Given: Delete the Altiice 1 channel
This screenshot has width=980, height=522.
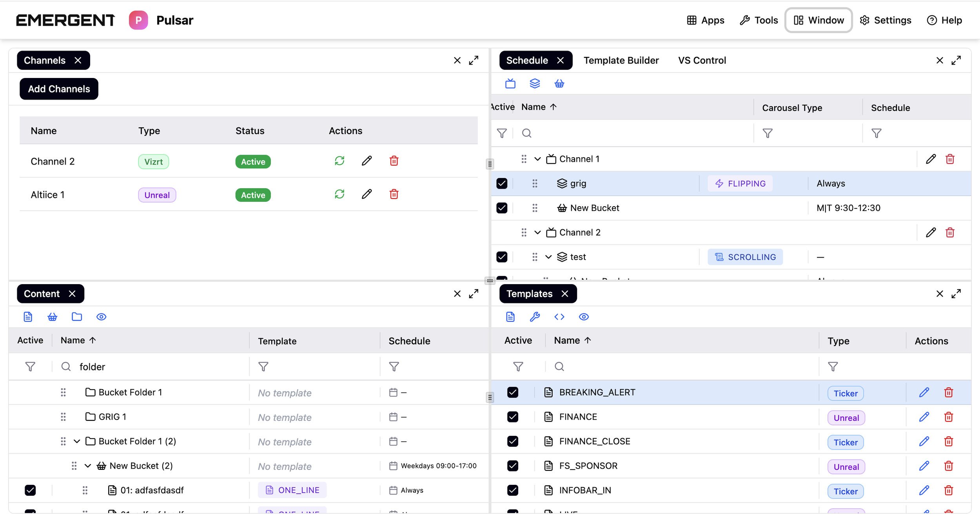Looking at the screenshot, I should (x=394, y=194).
